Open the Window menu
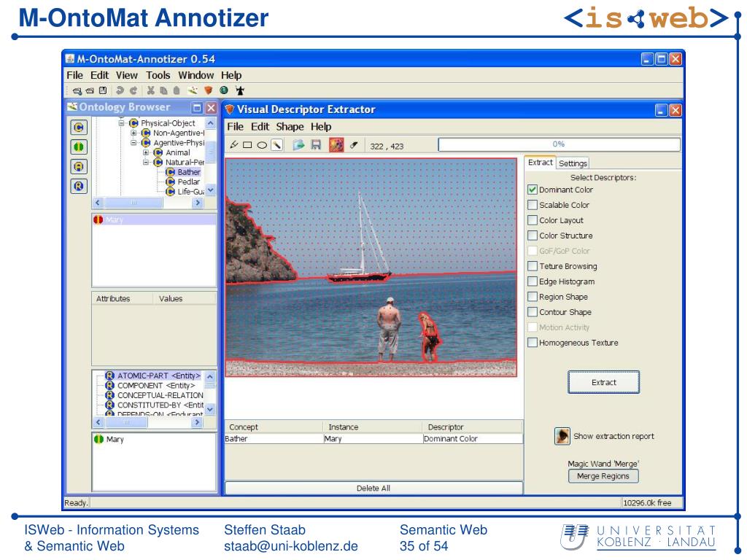The height and width of the screenshot is (560, 747). [196, 75]
